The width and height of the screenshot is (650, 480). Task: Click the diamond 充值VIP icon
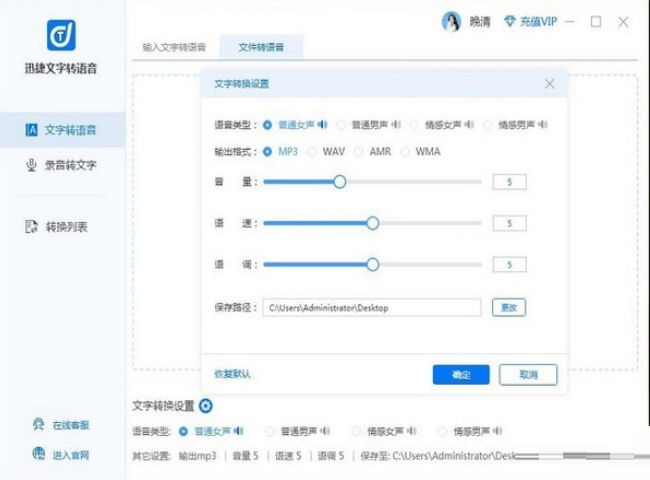pos(509,22)
